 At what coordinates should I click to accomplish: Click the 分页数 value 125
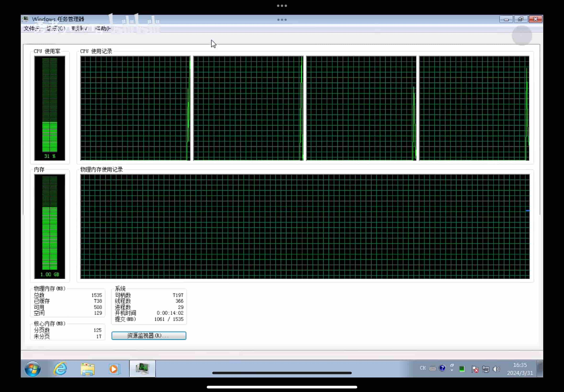click(98, 330)
